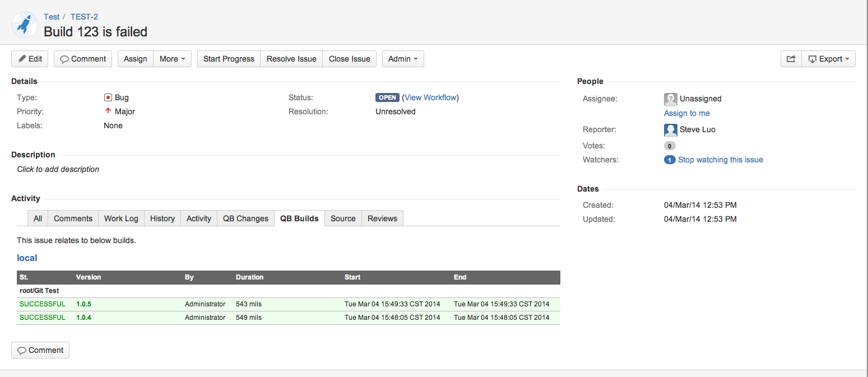Click the Major priority arrow icon
Viewport: 868px width, 377px height.
coord(108,111)
